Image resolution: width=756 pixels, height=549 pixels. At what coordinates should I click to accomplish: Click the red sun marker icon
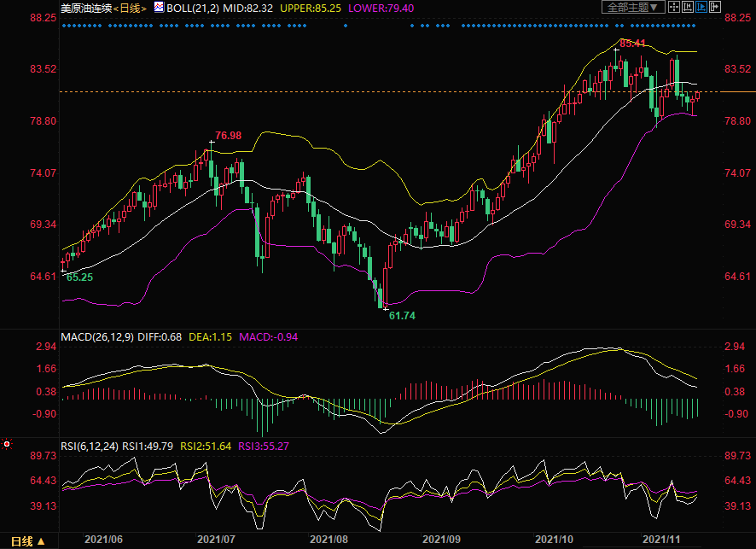7,444
